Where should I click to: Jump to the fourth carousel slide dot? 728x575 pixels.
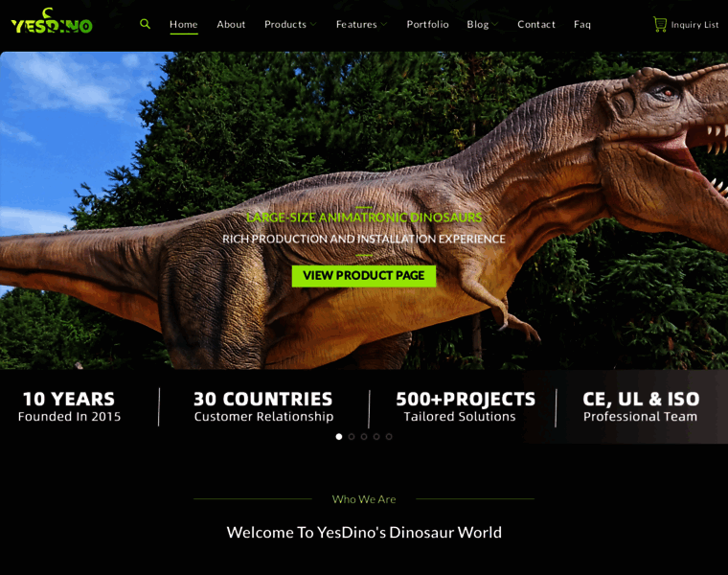(376, 436)
